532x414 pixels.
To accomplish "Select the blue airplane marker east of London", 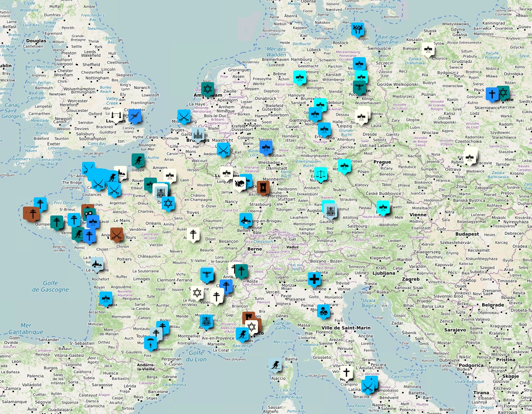I will (x=135, y=116).
